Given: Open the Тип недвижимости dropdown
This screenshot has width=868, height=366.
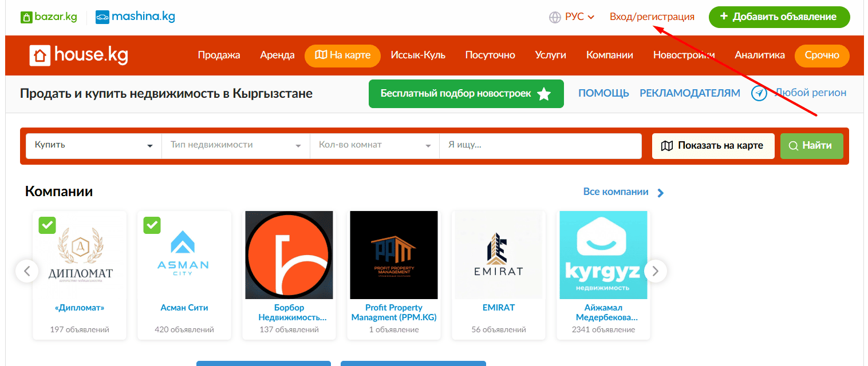Looking at the screenshot, I should point(236,146).
